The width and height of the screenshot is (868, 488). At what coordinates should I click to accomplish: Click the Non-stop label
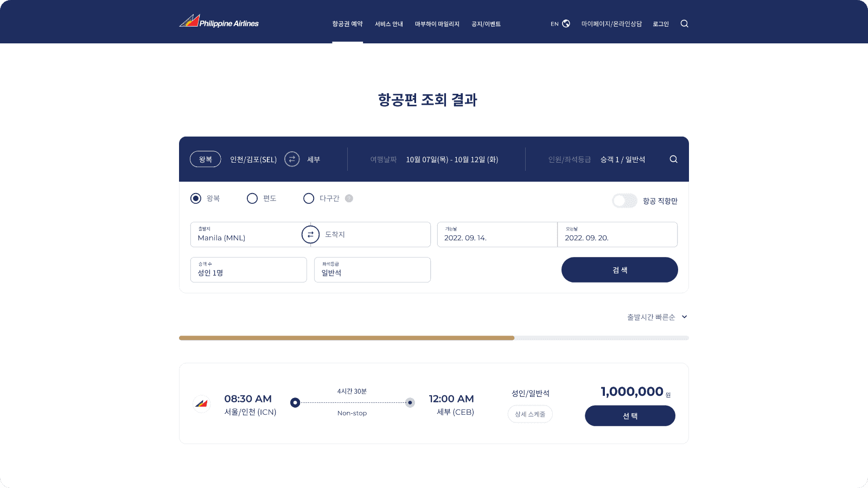(352, 413)
